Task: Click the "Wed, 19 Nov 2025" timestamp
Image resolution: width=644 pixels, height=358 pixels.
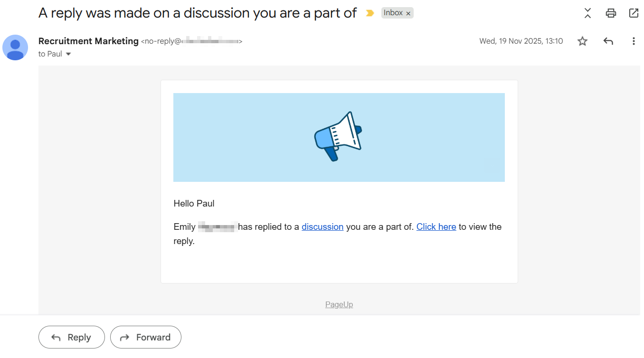Action: tap(521, 41)
